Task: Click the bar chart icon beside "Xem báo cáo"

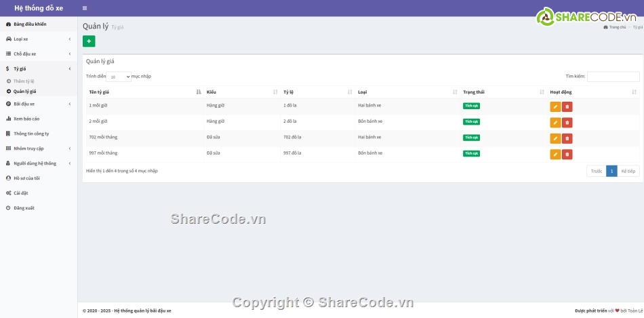Action: pos(8,119)
